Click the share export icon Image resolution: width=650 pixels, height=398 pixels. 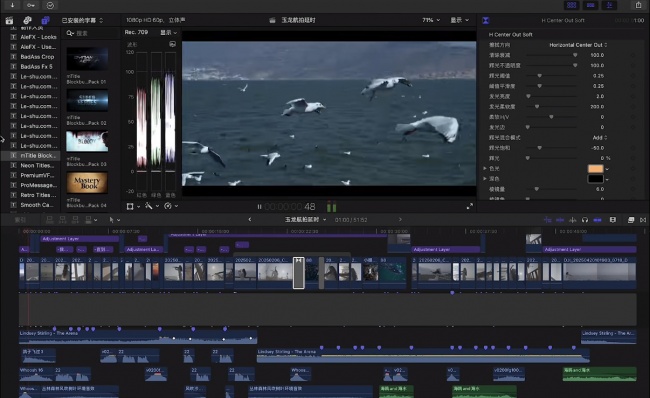638,5
